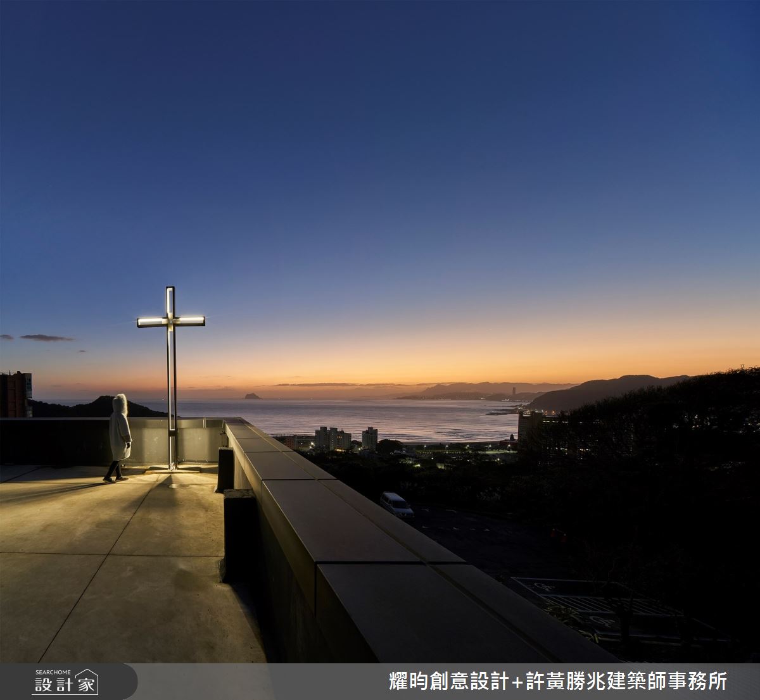Select the lit rooftop concrete floor
The width and height of the screenshot is (760, 700).
tap(114, 557)
